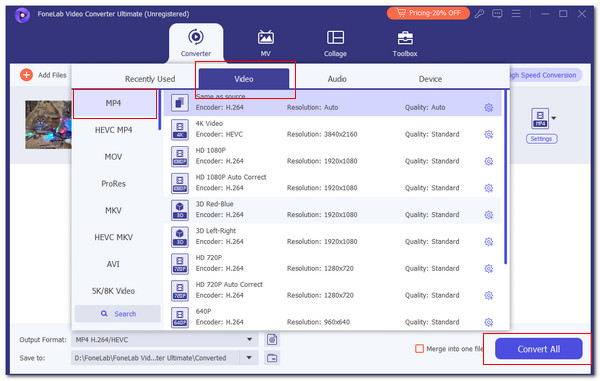Open the Collage feature icon
This screenshot has width=600, height=381.
pos(335,37)
